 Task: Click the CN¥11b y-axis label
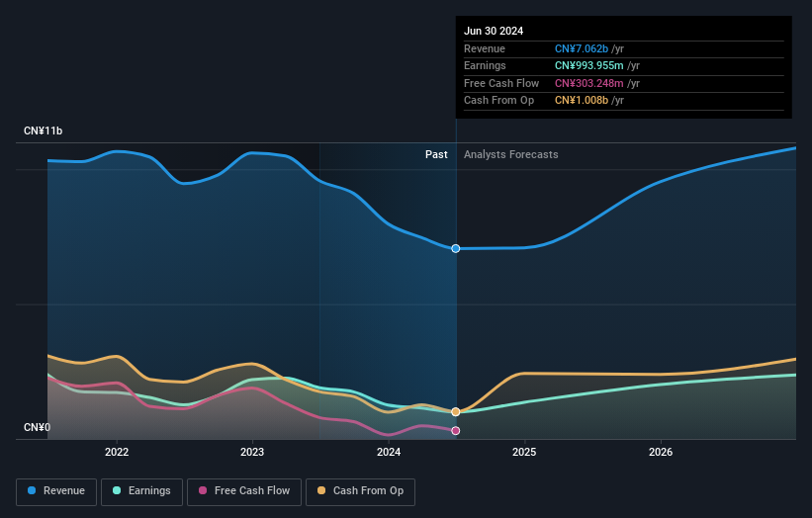43,130
